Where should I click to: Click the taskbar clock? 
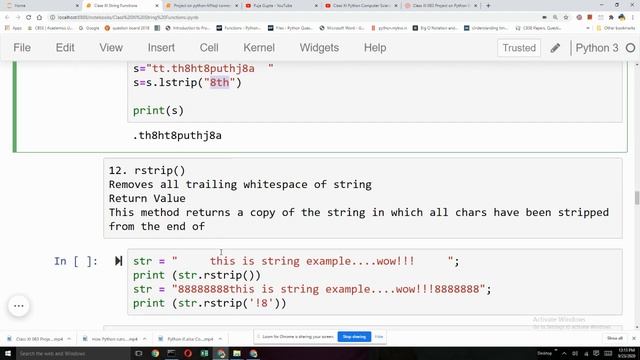point(626,353)
